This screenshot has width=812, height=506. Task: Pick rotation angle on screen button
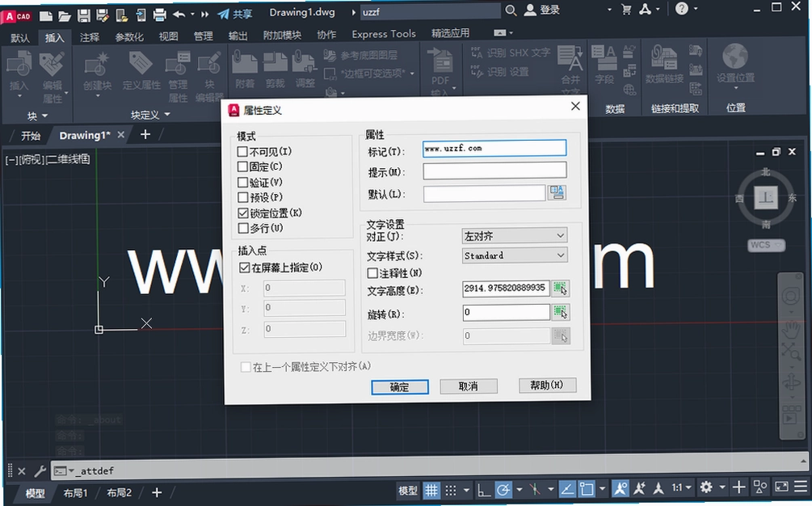pyautogui.click(x=561, y=312)
